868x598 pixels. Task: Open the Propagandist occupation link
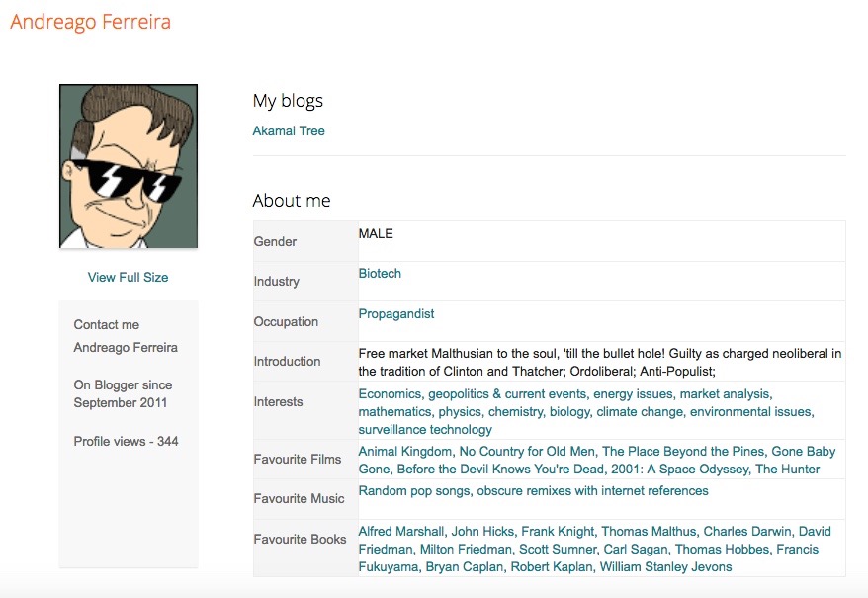click(x=395, y=314)
